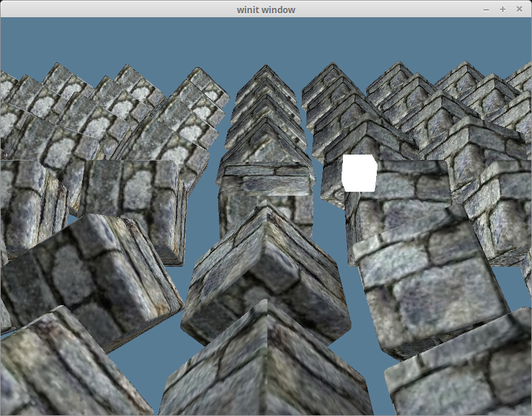Click the topmost cube in the center column
532x416 pixels.
pos(265,78)
